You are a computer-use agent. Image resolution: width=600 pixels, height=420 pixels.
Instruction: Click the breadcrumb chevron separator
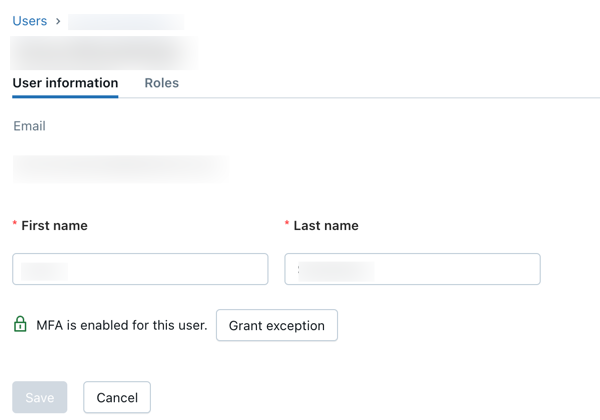tap(58, 21)
